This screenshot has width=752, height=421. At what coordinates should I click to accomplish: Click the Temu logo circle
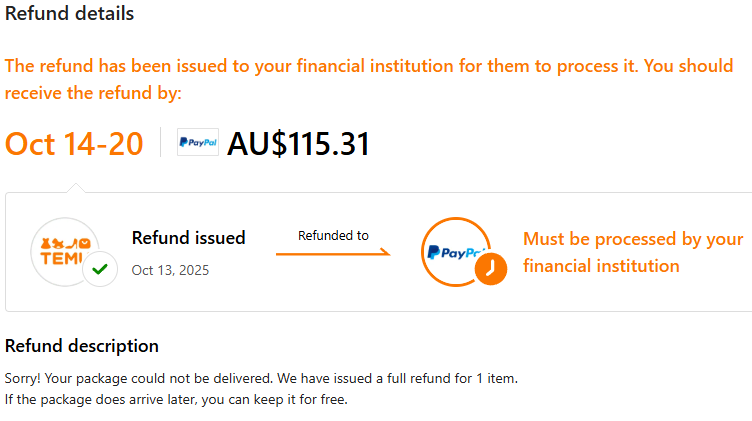coord(65,251)
